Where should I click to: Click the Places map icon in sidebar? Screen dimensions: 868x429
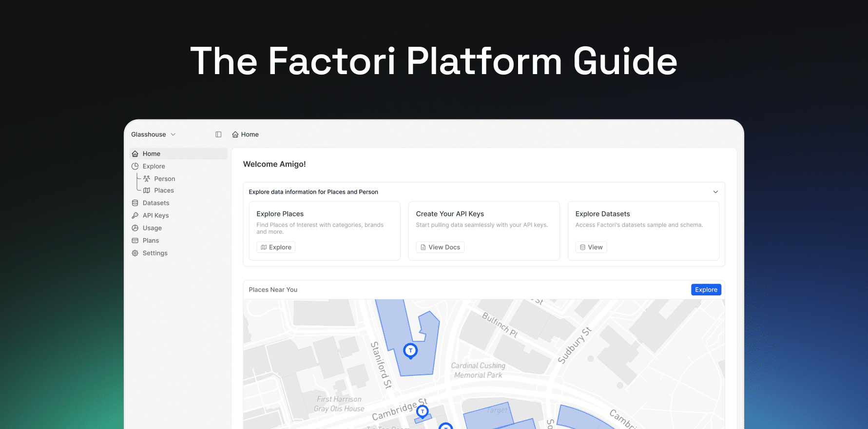coord(147,191)
